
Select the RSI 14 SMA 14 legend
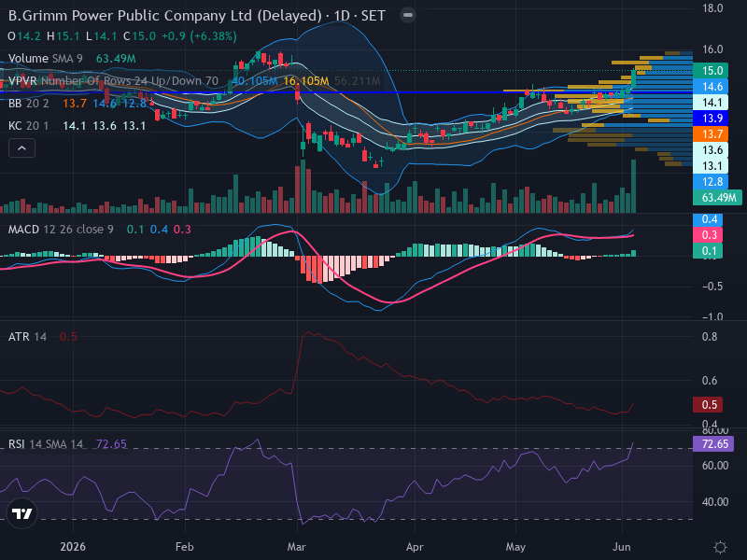click(x=46, y=444)
